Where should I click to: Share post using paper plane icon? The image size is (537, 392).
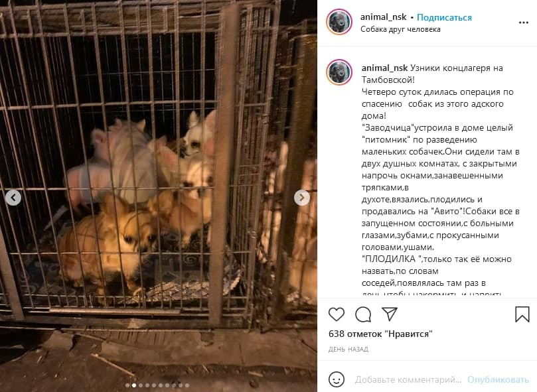[390, 314]
